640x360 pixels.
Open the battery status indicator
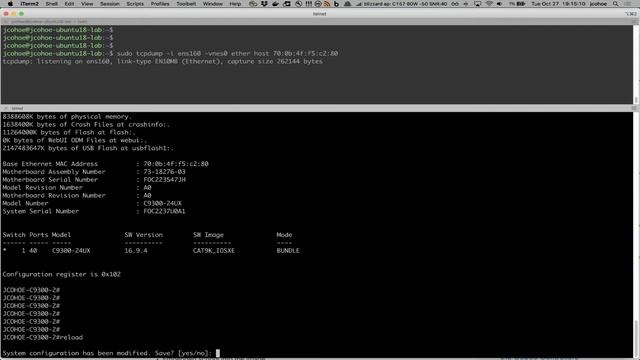pyautogui.click(x=517, y=4)
